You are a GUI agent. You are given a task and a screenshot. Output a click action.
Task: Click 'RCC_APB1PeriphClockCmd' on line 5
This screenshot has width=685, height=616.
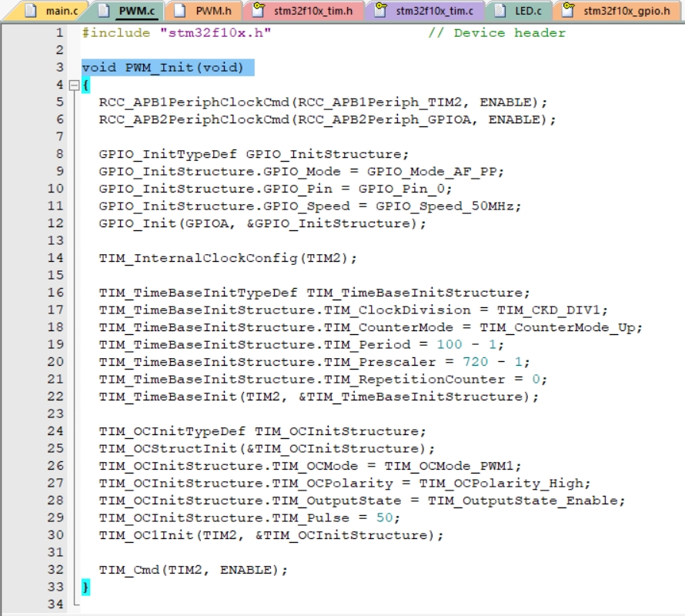tap(194, 102)
